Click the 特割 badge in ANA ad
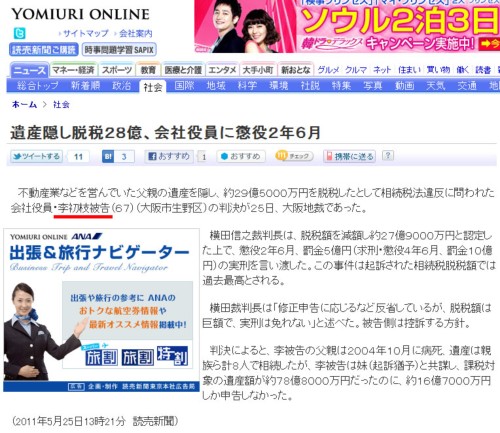Viewport: 500px width, 433px height. 172,356
